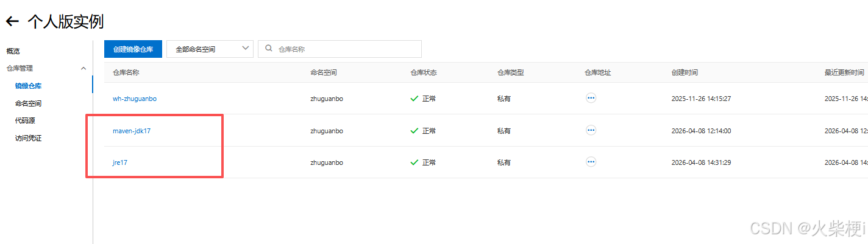Select 镜像仓库 in the sidebar

click(29, 86)
